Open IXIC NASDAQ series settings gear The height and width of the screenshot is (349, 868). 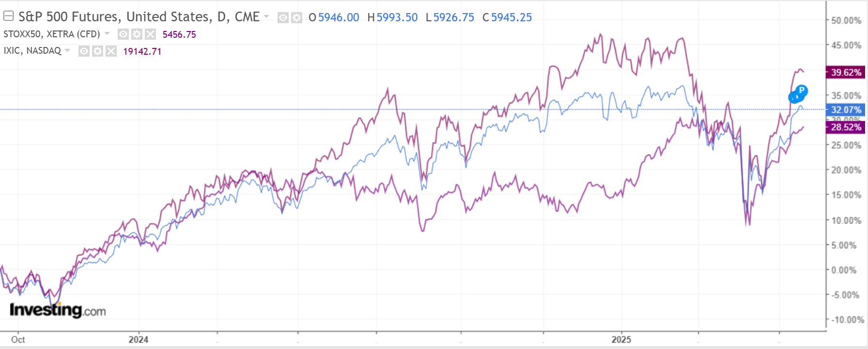click(97, 51)
